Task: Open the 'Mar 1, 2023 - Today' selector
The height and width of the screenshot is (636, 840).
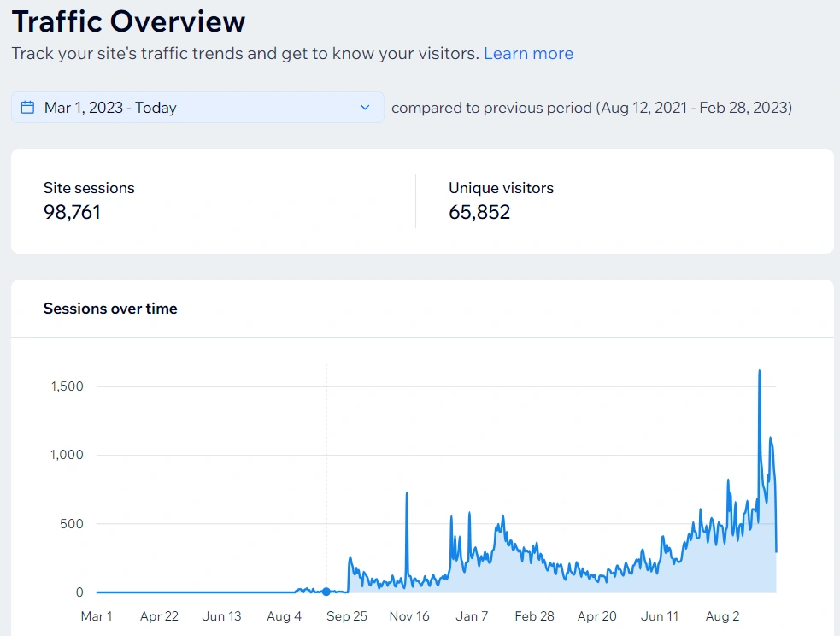Action: (x=197, y=107)
